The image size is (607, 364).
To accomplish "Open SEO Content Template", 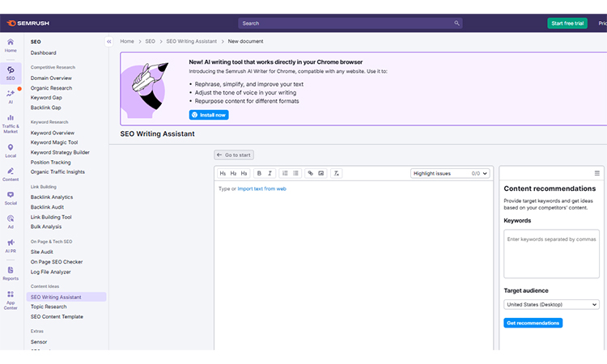I will pyautogui.click(x=57, y=317).
